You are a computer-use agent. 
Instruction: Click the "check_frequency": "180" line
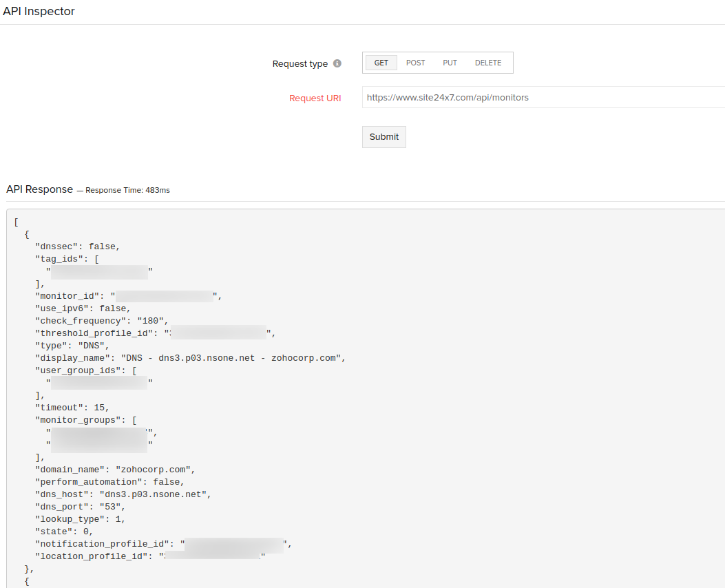point(102,321)
